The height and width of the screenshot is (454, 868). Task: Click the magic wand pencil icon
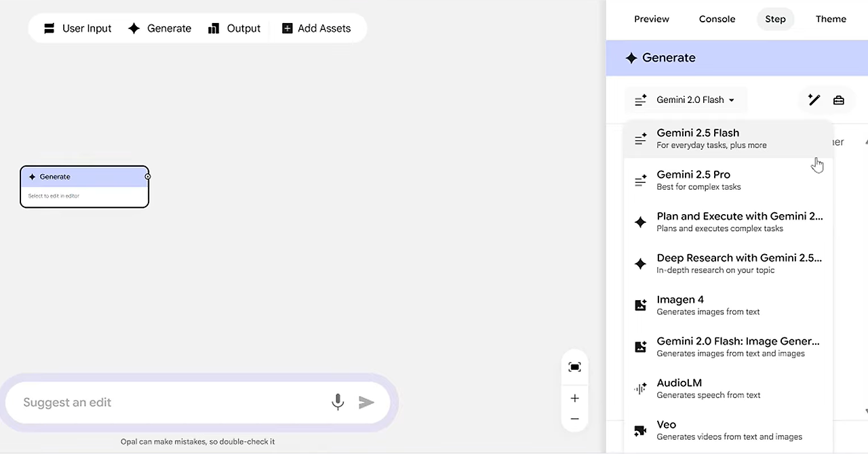click(814, 100)
